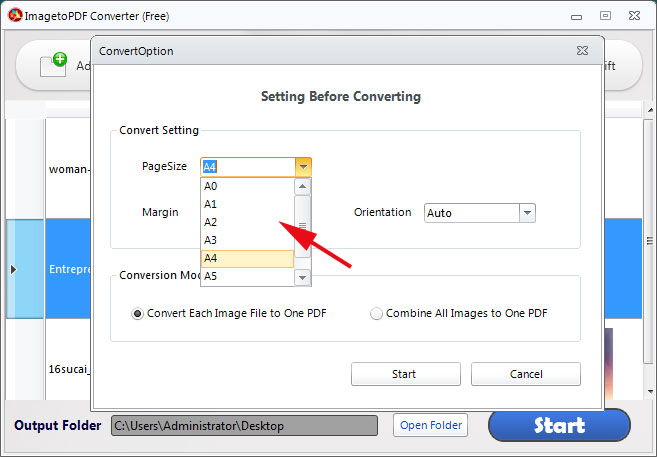This screenshot has width=657, height=457.
Task: Collapse the PageSize combo box arrow
Action: [303, 167]
